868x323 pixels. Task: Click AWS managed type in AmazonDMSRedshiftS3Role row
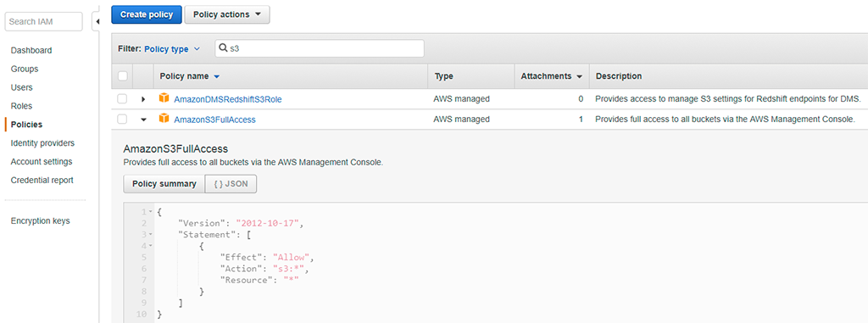(462, 99)
